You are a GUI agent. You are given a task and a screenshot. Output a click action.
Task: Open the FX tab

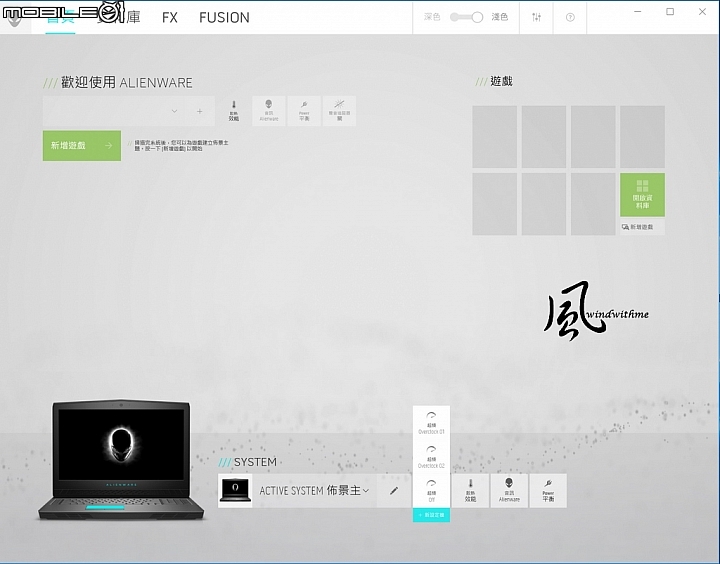169,17
